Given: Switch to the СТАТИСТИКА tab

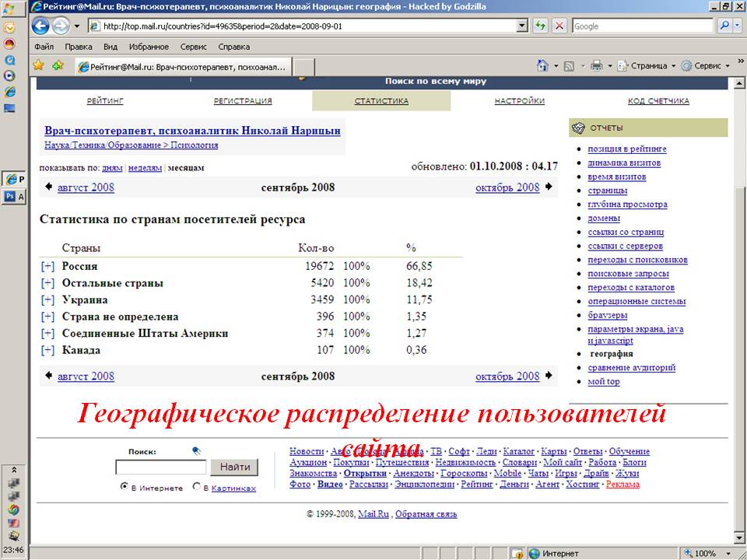Looking at the screenshot, I should click(x=381, y=101).
